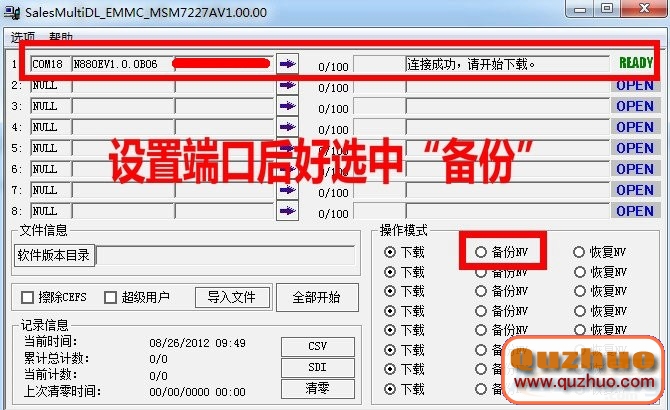Click the N880EV1.0.0B06 version field

click(123, 64)
